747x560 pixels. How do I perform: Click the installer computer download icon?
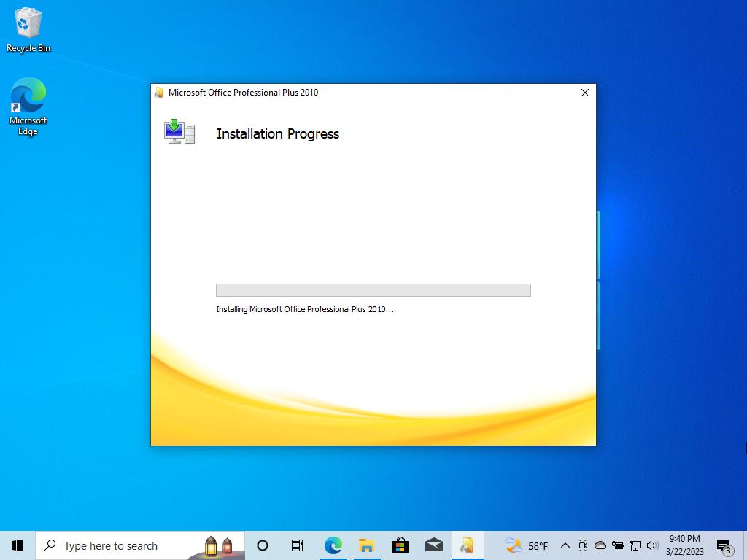pos(179,131)
